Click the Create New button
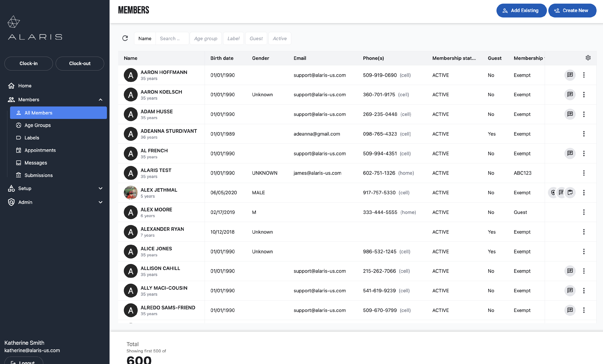603x364 pixels. [x=572, y=10]
